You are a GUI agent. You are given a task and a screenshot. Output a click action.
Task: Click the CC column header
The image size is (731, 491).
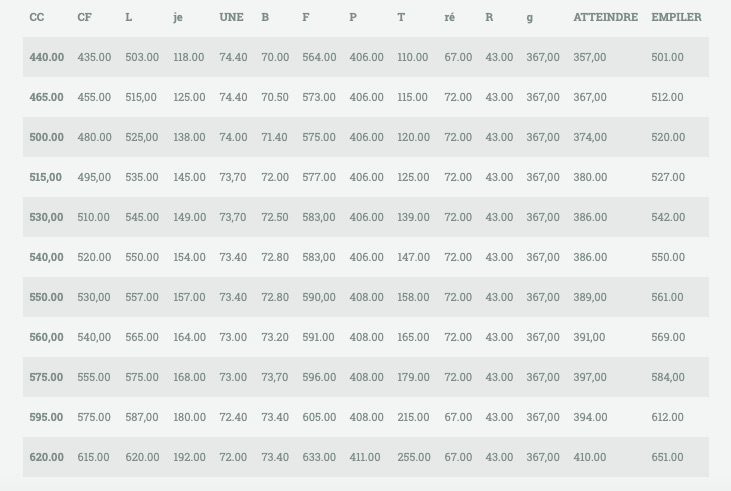pyautogui.click(x=37, y=18)
